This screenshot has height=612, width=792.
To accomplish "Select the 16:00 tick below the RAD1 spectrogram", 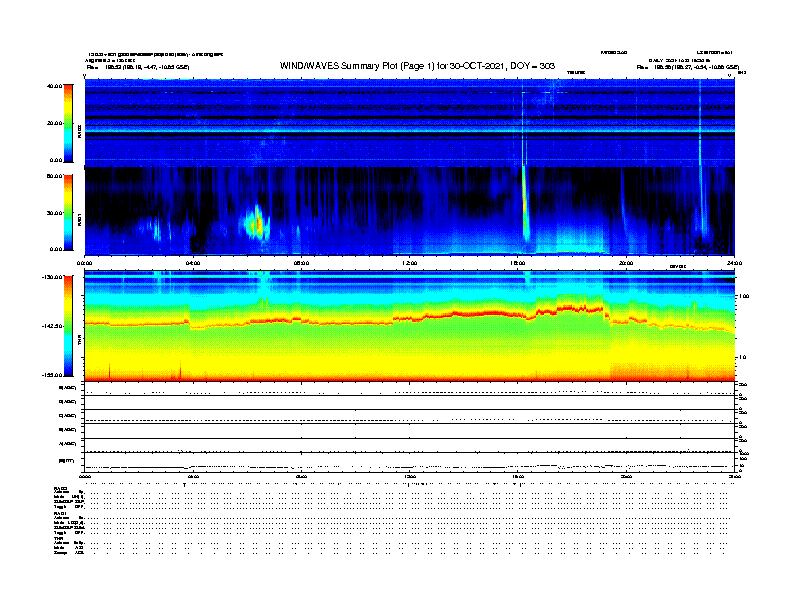I will (x=518, y=263).
